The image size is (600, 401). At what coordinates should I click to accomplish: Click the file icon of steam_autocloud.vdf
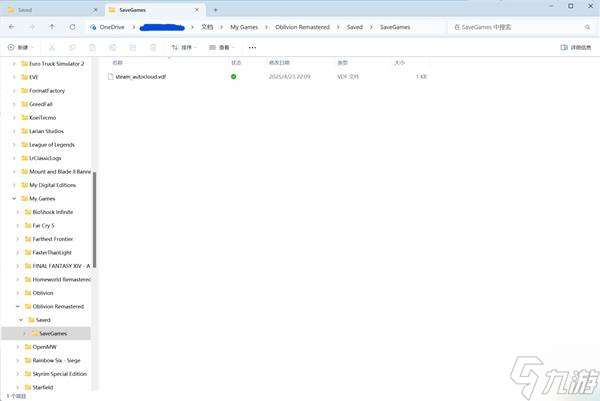pyautogui.click(x=111, y=77)
